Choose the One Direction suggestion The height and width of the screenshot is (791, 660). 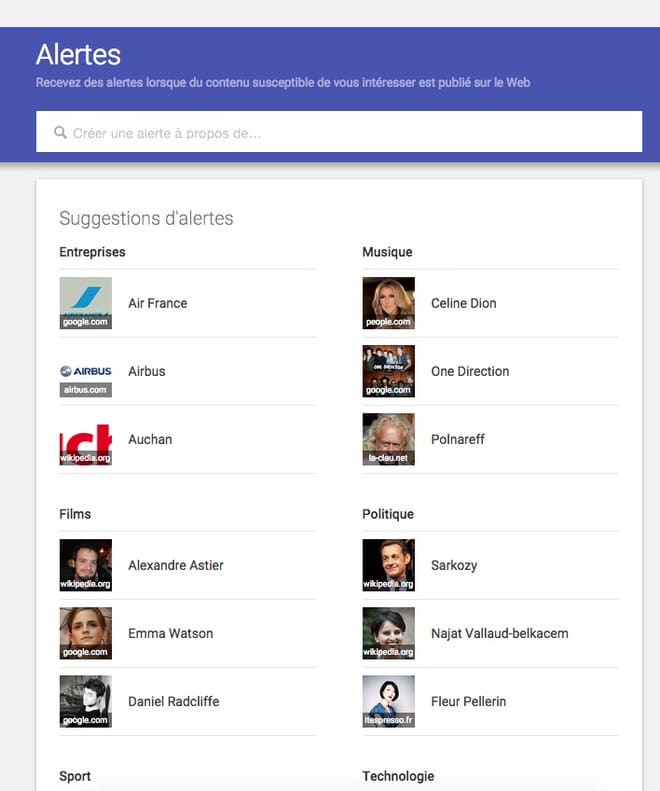pos(470,371)
